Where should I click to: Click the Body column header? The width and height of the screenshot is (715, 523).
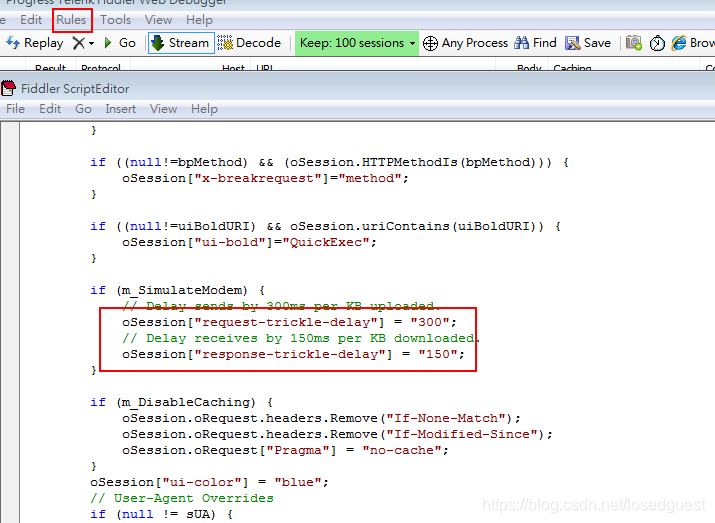click(529, 67)
